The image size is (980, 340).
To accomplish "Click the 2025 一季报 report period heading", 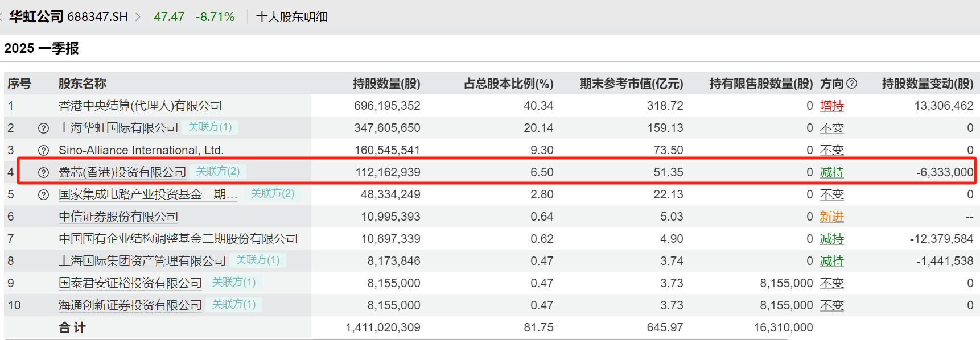I will click(42, 48).
